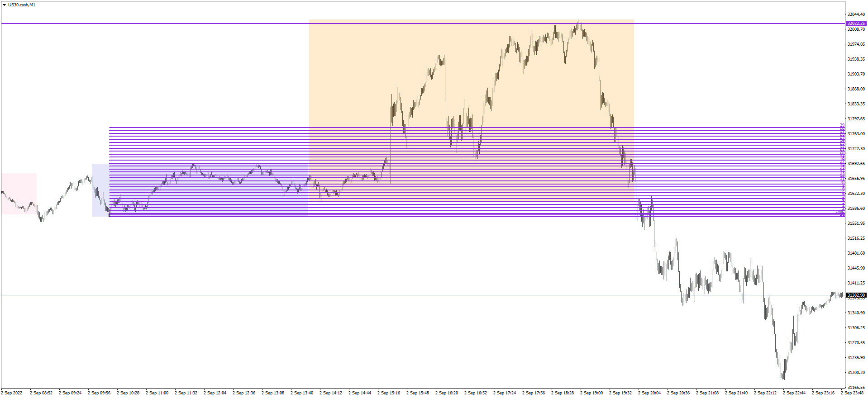This screenshot has width=868, height=398.
Task: Click the 2 Sep 13:08 time label
Action: pyautogui.click(x=273, y=393)
